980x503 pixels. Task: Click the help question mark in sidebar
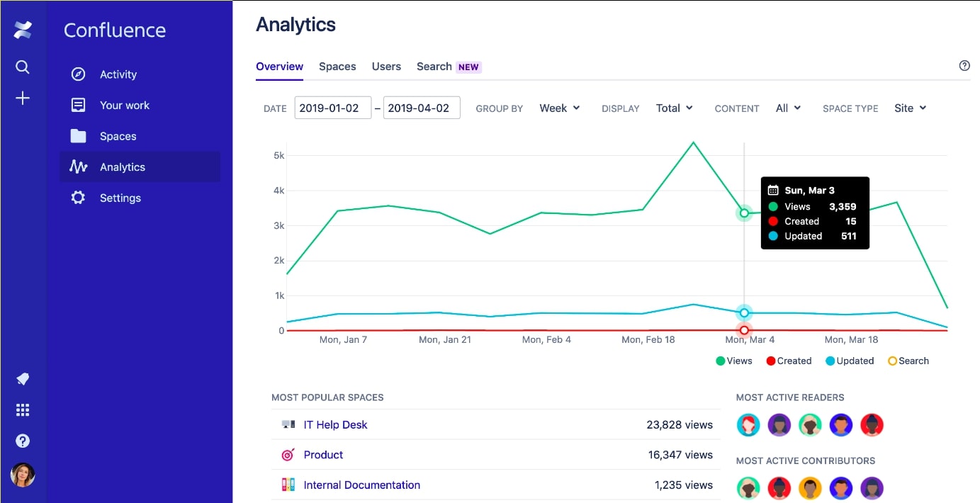pyautogui.click(x=23, y=441)
